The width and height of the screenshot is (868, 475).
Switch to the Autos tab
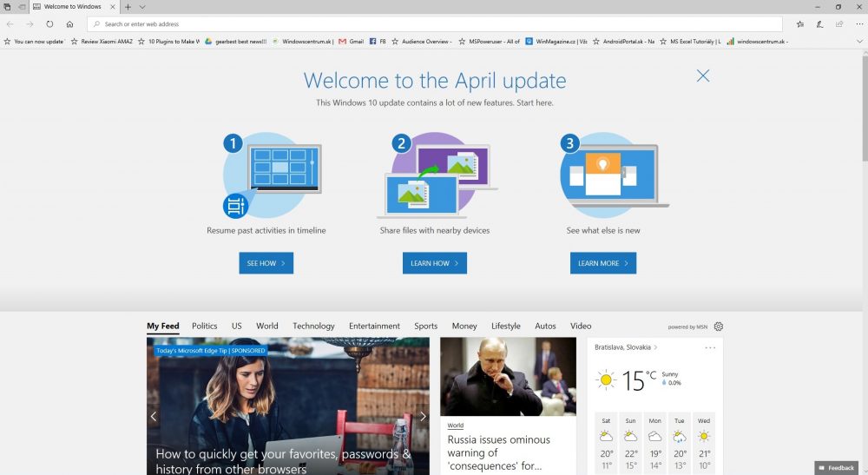545,327
